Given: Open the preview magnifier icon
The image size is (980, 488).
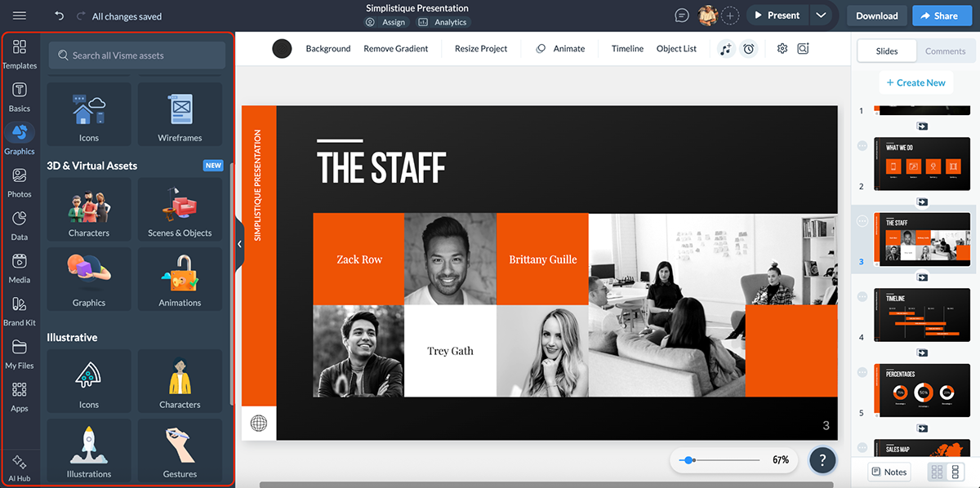Looking at the screenshot, I should click(x=803, y=48).
